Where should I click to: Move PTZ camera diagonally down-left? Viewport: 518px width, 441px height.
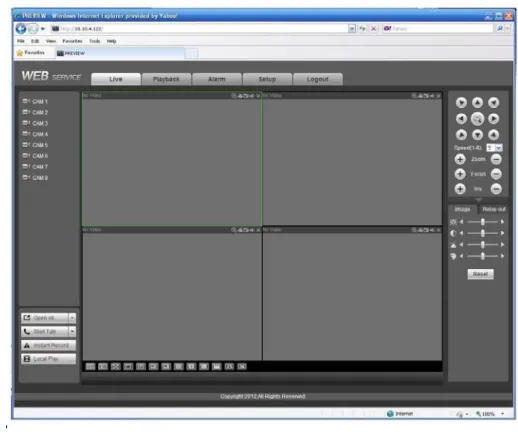pos(461,135)
